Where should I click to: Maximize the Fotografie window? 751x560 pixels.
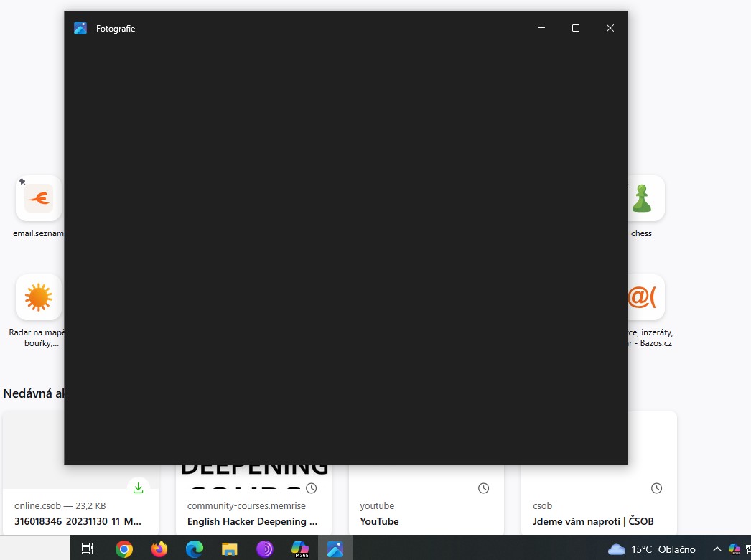(576, 28)
